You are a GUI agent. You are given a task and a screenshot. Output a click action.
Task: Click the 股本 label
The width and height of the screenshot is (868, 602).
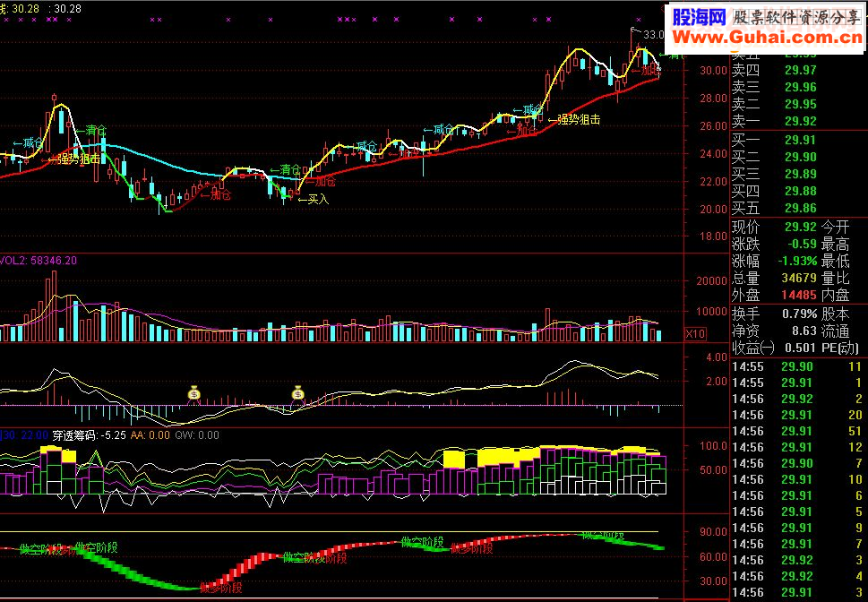835,314
